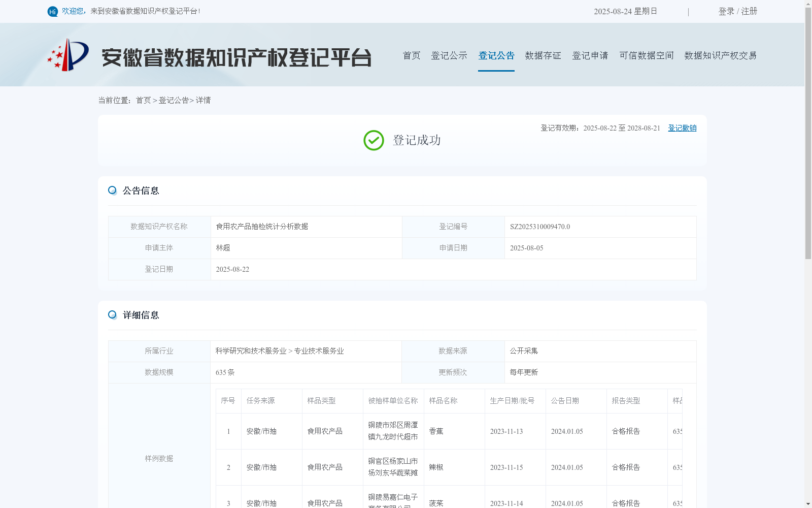The height and width of the screenshot is (508, 812).
Task: Click applicant name 林超
Action: (223, 248)
